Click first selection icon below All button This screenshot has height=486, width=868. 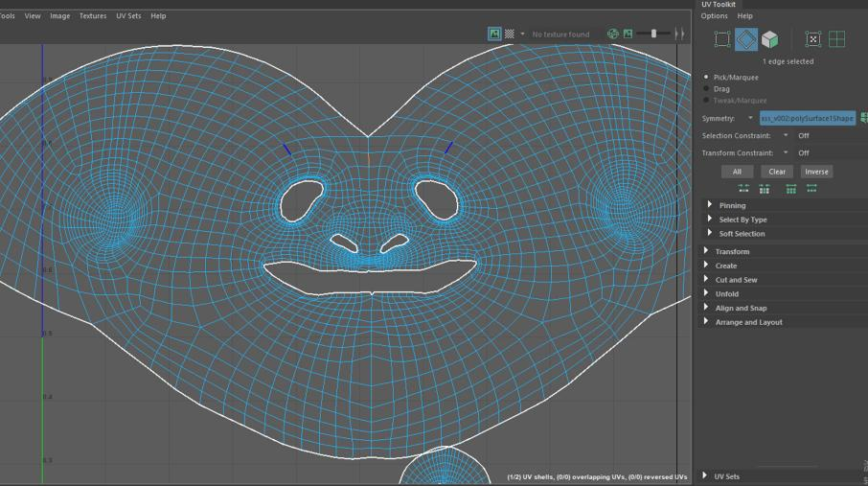click(743, 189)
